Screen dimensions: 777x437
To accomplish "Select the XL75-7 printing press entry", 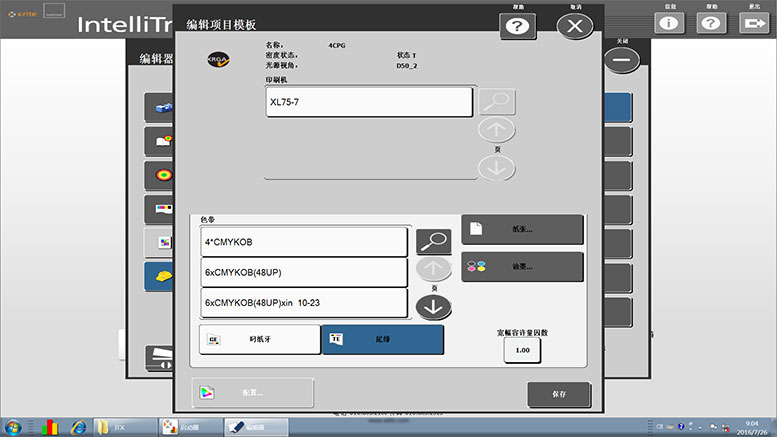I will pyautogui.click(x=369, y=102).
